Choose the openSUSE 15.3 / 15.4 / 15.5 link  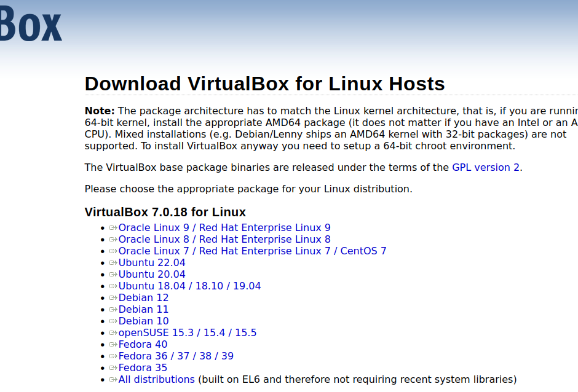[187, 332]
